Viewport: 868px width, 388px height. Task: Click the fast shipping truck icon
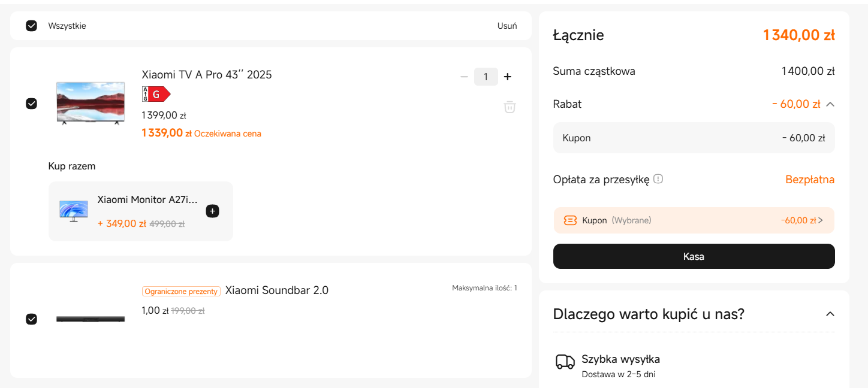point(565,362)
